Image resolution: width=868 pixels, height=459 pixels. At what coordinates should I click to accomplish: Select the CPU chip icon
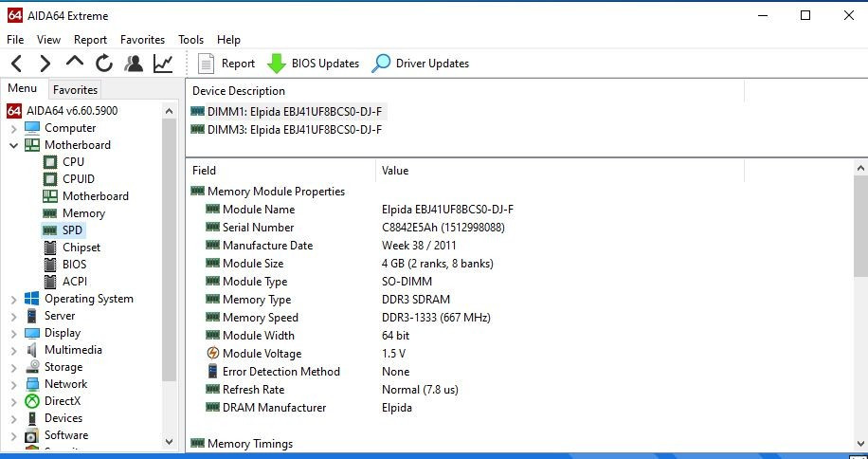(50, 162)
